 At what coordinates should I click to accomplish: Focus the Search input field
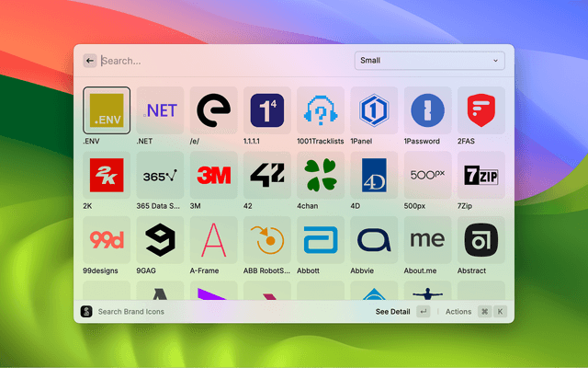pos(225,61)
